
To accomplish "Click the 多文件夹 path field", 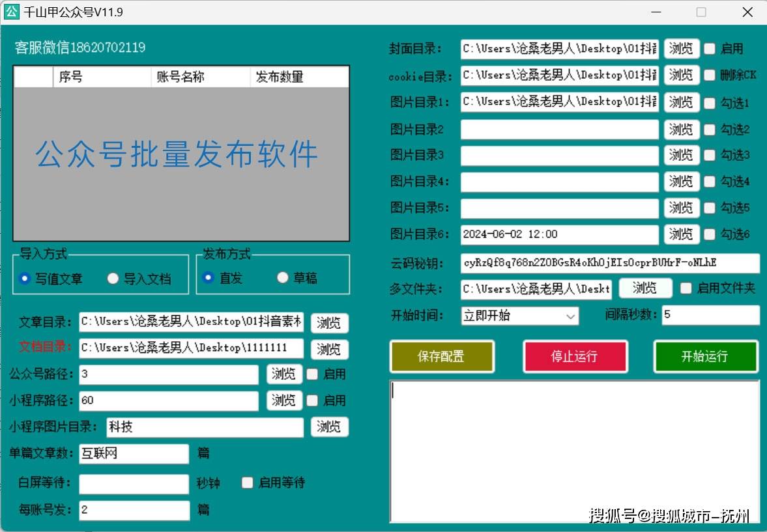I will pyautogui.click(x=536, y=289).
